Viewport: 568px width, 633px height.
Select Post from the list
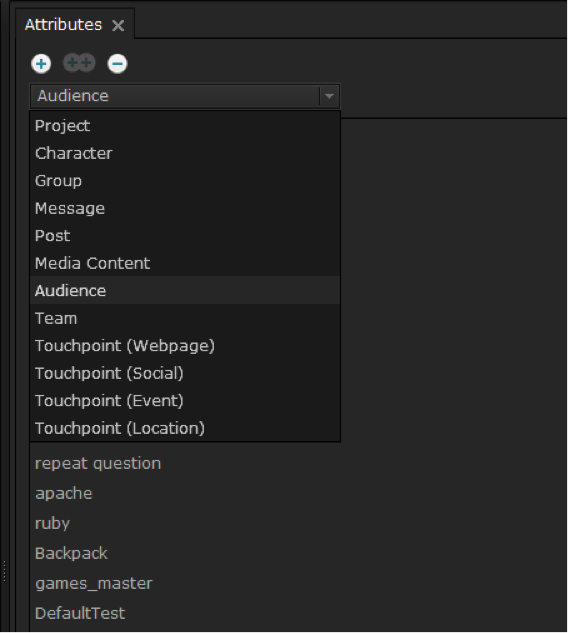(x=185, y=236)
